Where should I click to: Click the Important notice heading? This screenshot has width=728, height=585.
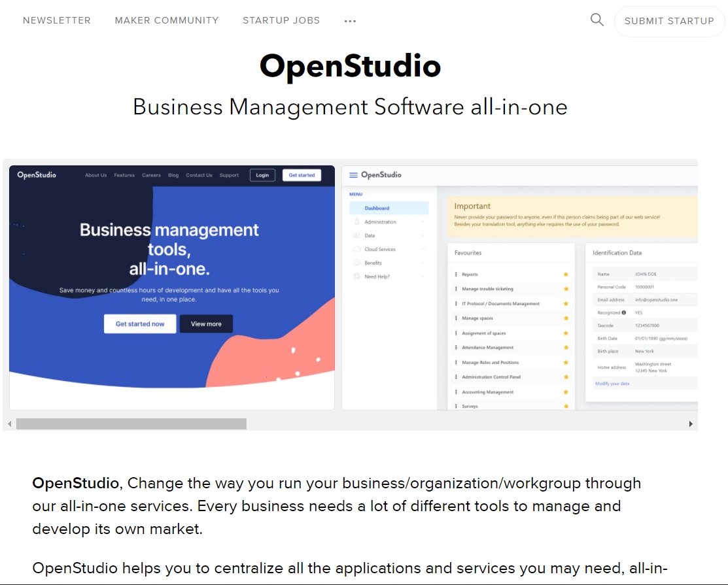(x=472, y=206)
